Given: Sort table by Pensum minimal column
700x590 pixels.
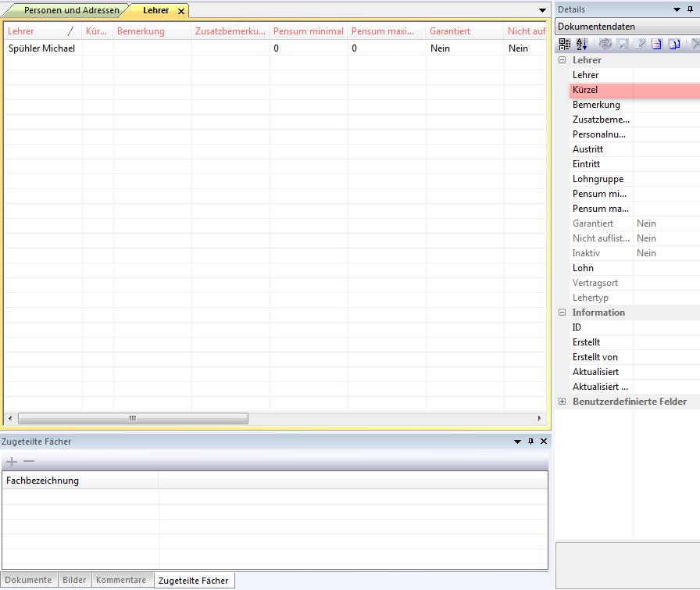Looking at the screenshot, I should [x=308, y=31].
